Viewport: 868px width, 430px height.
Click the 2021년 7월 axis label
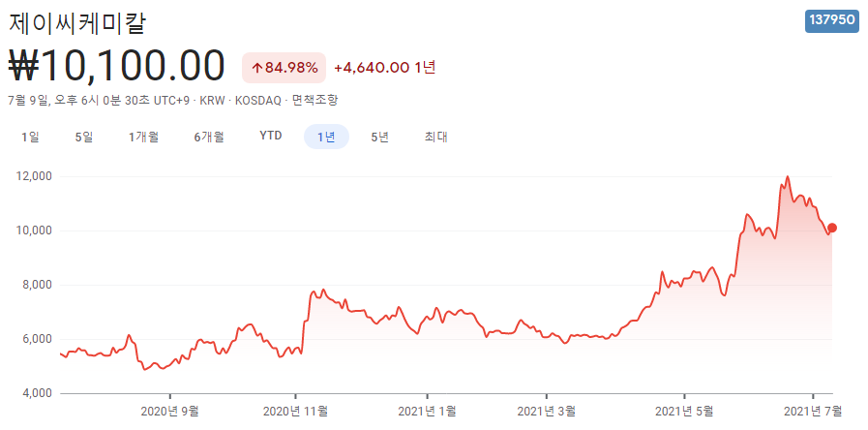pyautogui.click(x=812, y=412)
